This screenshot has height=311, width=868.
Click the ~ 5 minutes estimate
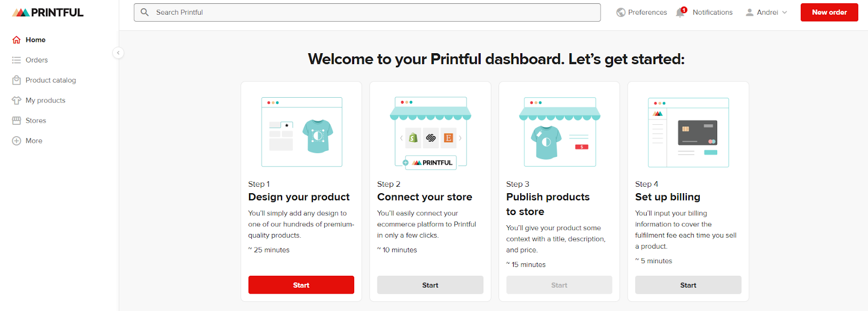[x=654, y=261]
